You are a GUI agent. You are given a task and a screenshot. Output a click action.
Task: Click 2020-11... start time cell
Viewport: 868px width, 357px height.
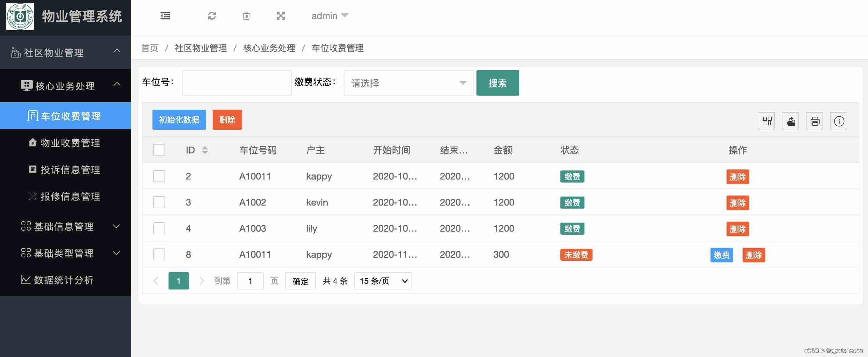click(395, 254)
